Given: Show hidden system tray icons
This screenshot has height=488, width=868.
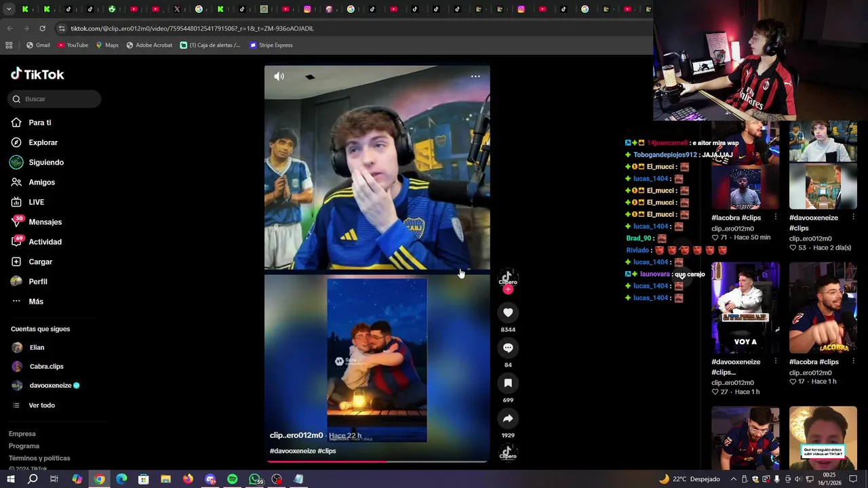Looking at the screenshot, I should (x=733, y=479).
